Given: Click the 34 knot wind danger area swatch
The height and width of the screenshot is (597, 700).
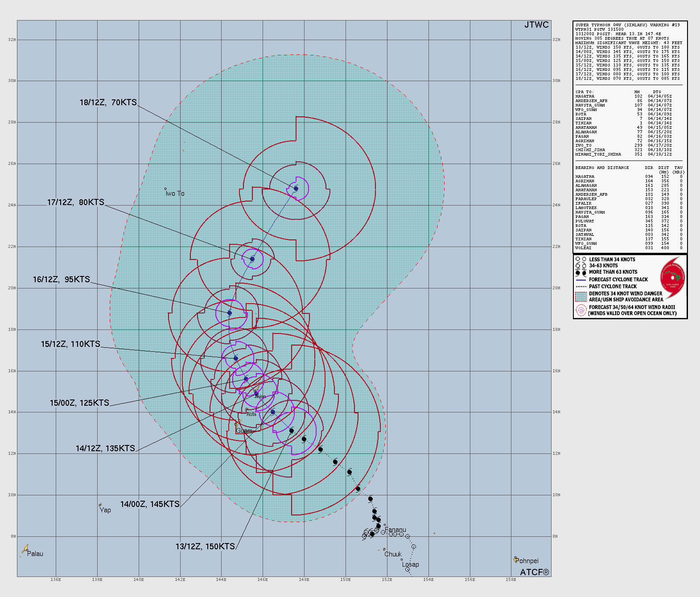Looking at the screenshot, I should point(581,297).
